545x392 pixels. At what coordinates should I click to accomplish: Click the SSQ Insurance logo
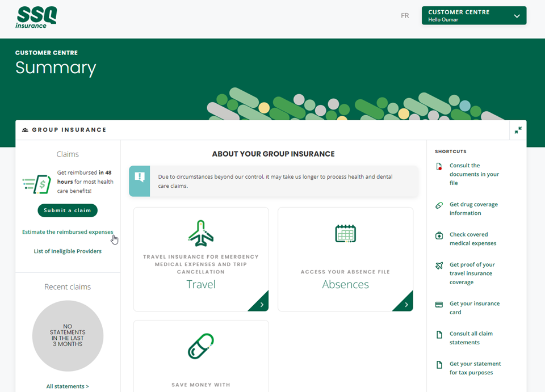(x=36, y=17)
